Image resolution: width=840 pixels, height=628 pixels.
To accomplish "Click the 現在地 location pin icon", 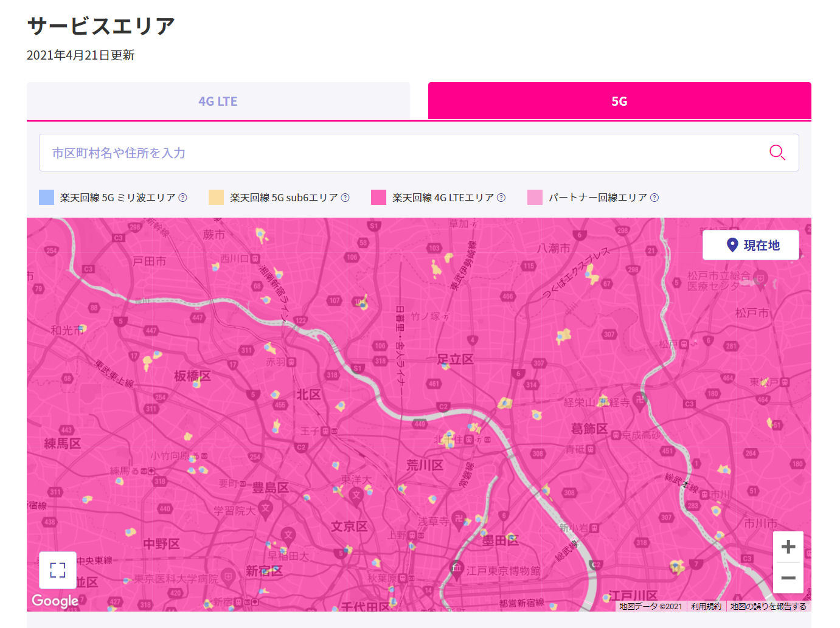I will (733, 244).
